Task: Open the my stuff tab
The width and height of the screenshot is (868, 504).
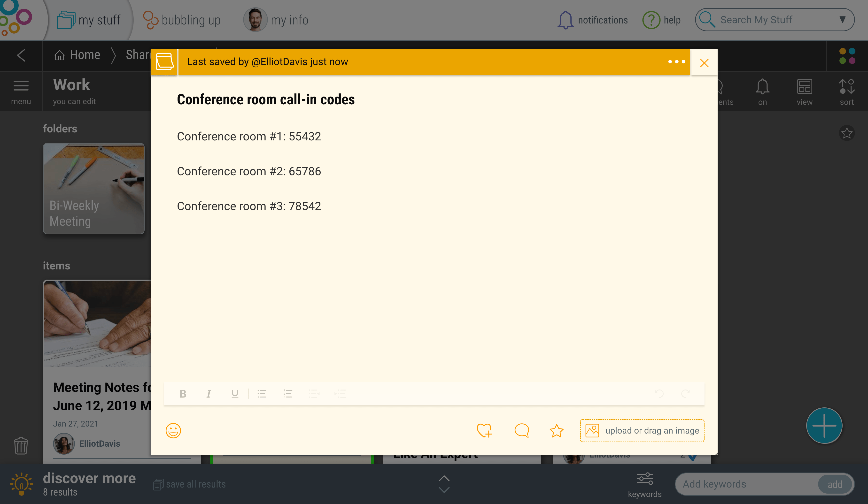Action: coord(89,20)
